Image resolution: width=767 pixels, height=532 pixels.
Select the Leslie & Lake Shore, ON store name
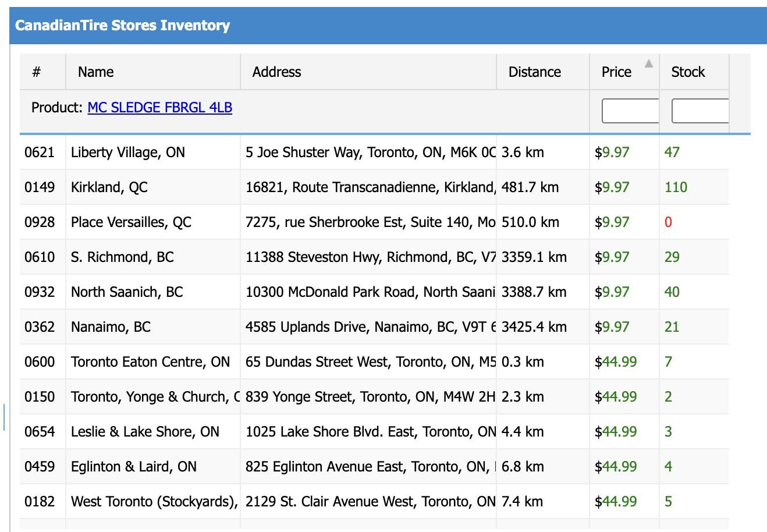coord(145,432)
